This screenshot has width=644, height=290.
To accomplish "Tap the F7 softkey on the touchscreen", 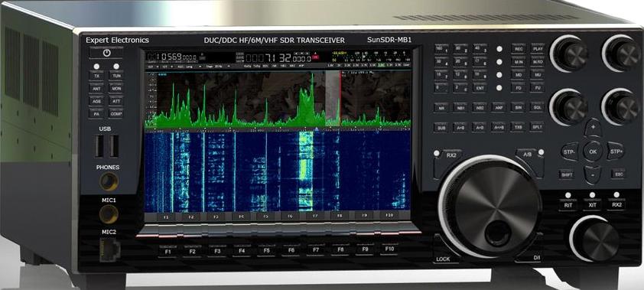I will coord(315,215).
